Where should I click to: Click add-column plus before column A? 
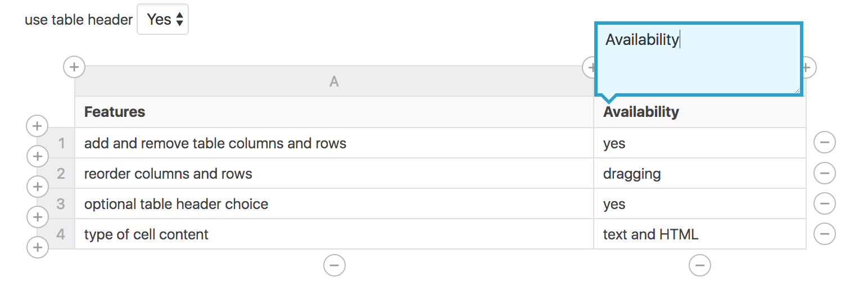tap(74, 67)
